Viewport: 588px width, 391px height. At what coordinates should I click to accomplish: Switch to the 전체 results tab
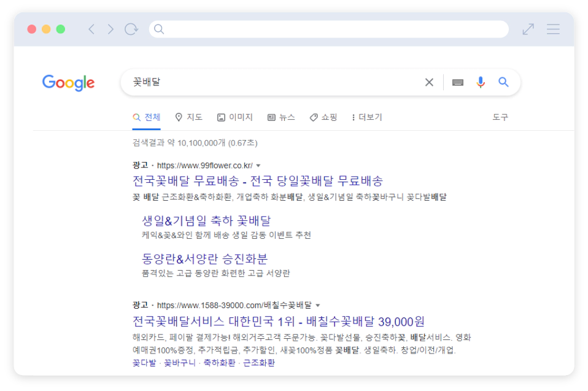coord(145,117)
